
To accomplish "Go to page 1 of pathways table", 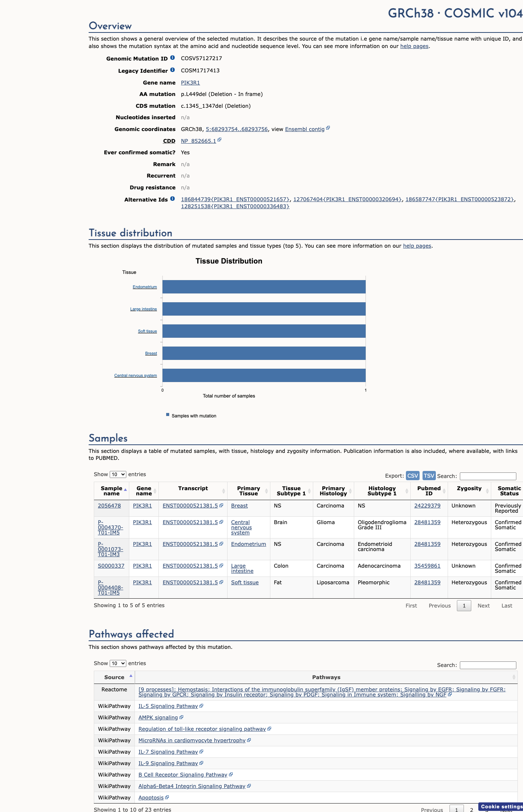I will [x=457, y=809].
